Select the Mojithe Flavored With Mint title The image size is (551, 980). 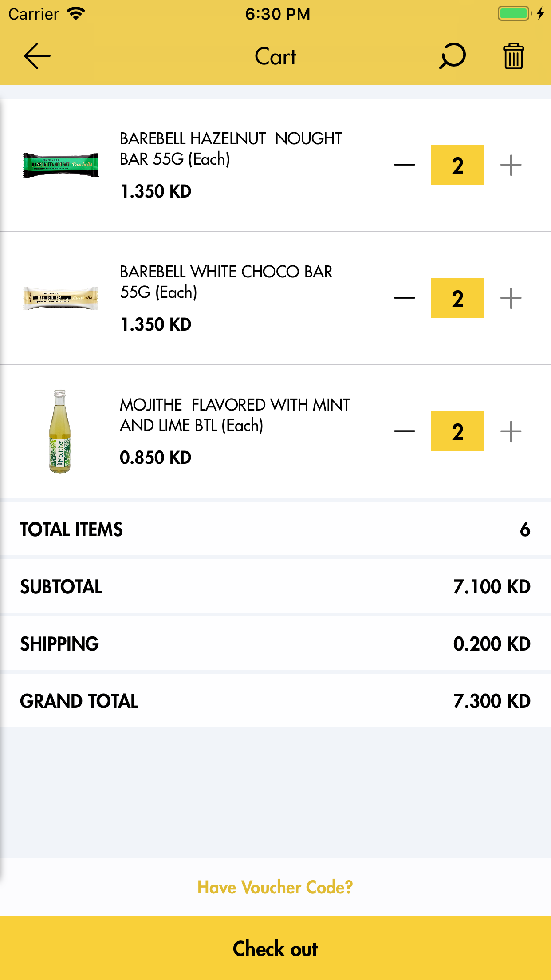(235, 415)
